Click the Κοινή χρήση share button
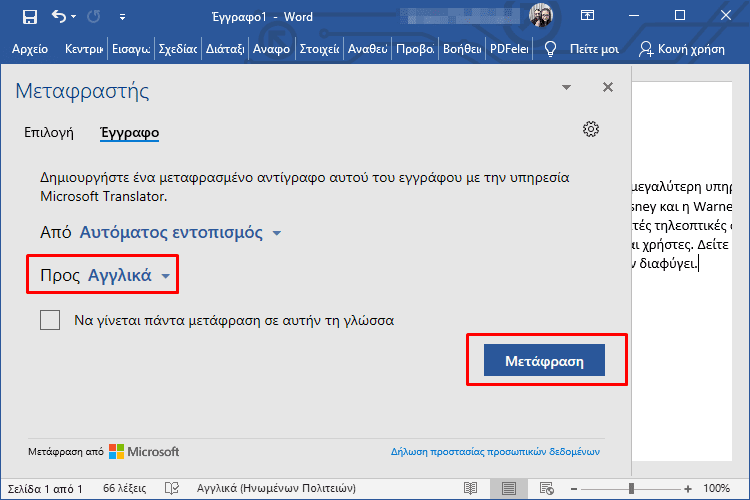This screenshot has height=500, width=750. click(682, 49)
